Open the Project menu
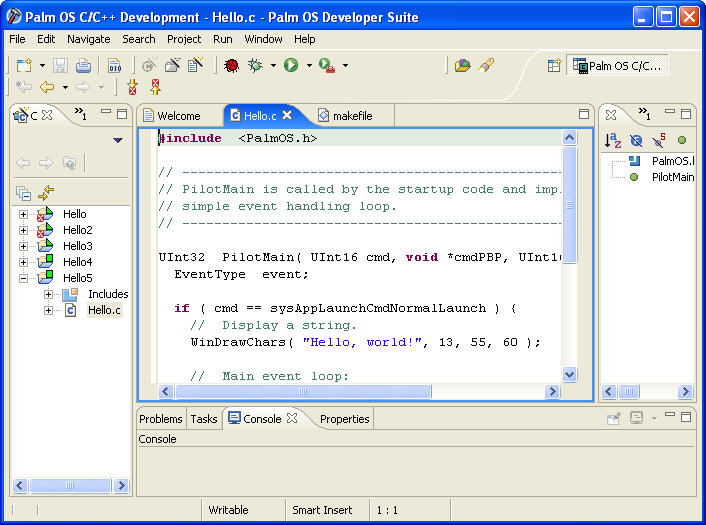The height and width of the screenshot is (525, 706). (184, 39)
